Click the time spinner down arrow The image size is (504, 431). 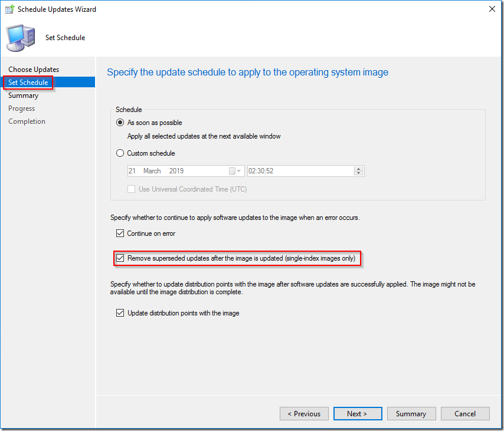click(358, 173)
